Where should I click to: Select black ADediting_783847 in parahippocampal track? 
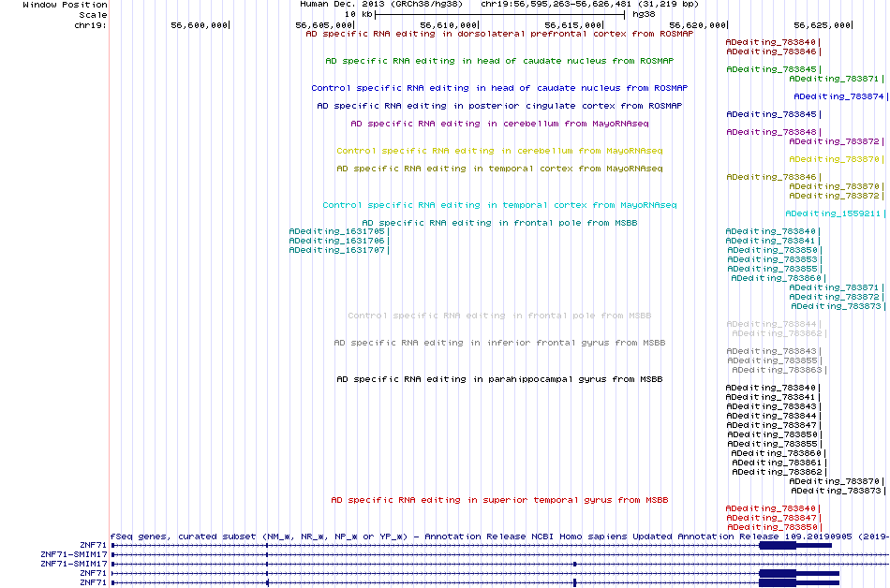[773, 425]
